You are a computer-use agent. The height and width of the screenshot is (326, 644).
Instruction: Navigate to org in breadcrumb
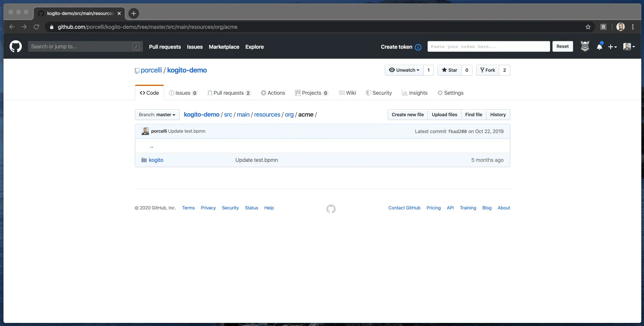[289, 115]
